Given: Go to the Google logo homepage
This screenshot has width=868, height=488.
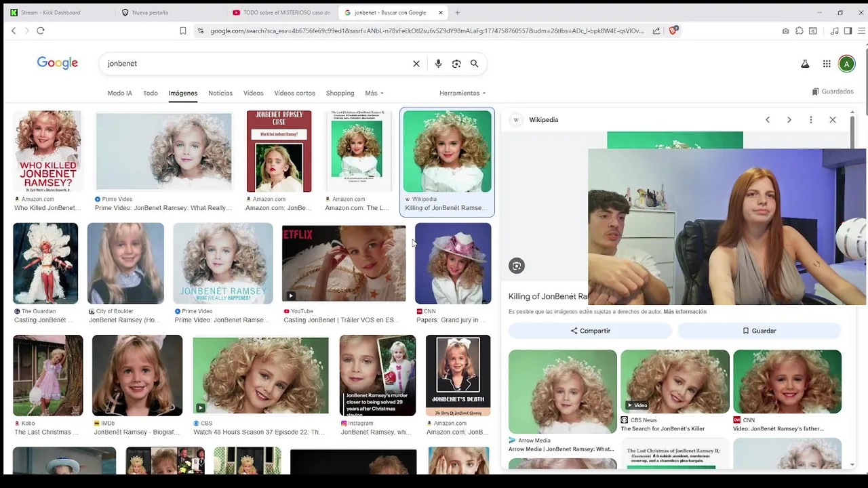Looking at the screenshot, I should (58, 63).
